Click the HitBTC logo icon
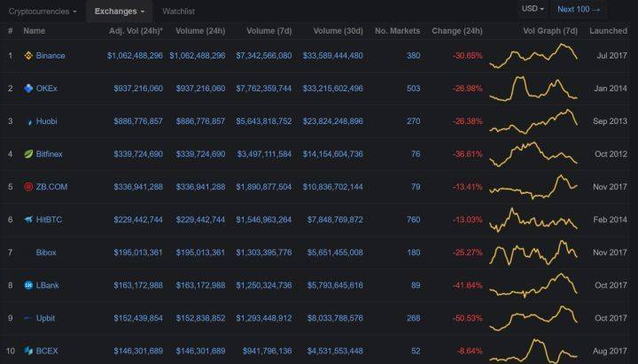Screen dimensions: 638x364 [x=28, y=220]
